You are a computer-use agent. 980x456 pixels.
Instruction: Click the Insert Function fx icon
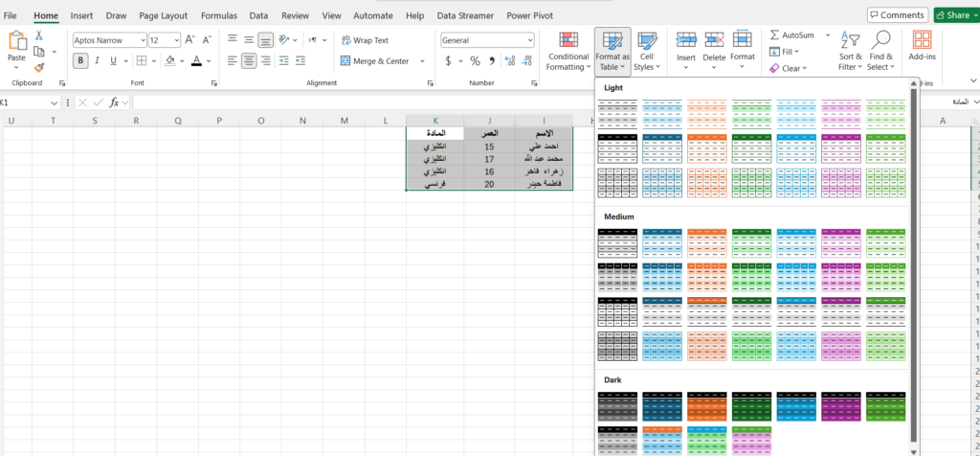(x=114, y=103)
